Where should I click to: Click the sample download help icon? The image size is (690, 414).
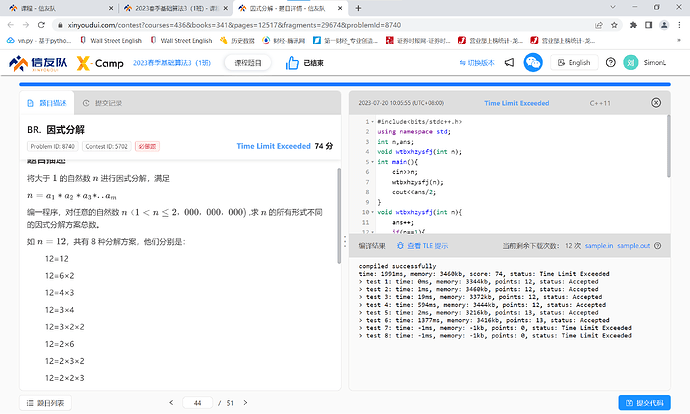[657, 245]
